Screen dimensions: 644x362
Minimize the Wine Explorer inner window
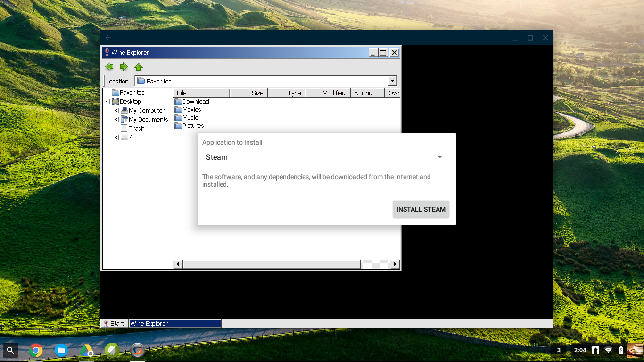373,52
